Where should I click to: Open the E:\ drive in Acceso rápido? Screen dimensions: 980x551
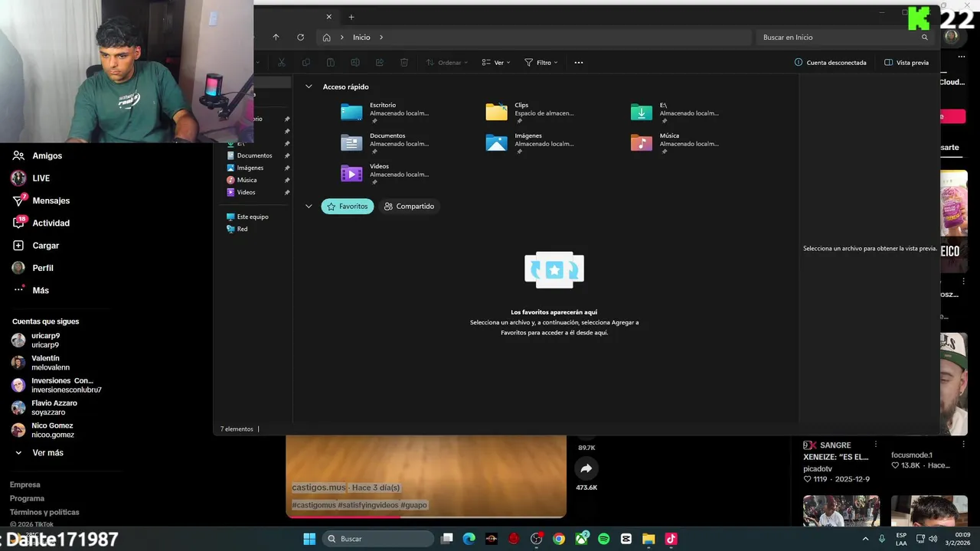(x=675, y=112)
